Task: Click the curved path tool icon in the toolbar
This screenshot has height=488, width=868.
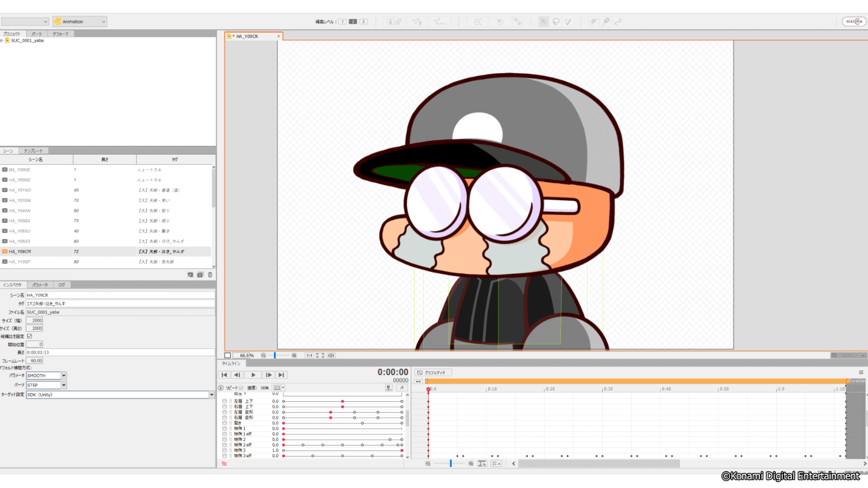Action: click(x=618, y=22)
